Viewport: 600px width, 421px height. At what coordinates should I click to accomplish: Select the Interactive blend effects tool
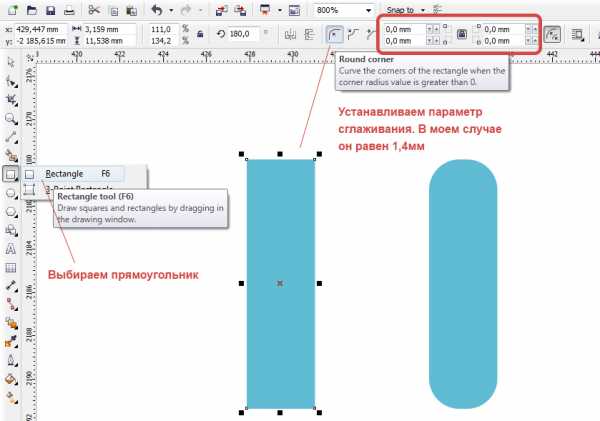point(11,323)
